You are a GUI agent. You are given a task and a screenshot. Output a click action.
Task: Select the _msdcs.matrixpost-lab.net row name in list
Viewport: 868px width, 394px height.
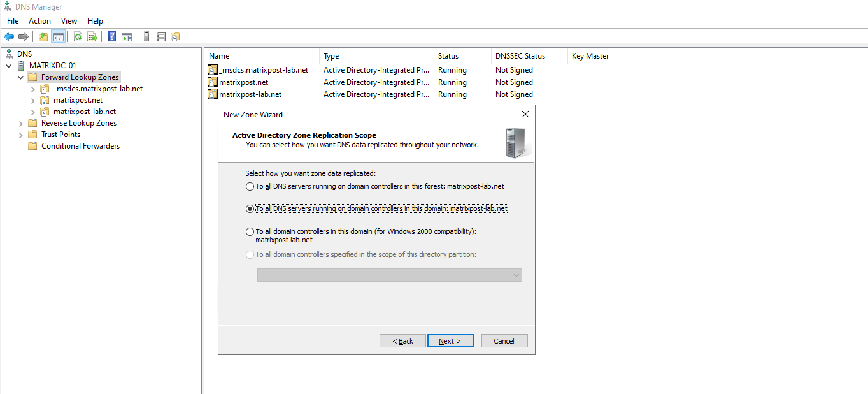pyautogui.click(x=264, y=70)
